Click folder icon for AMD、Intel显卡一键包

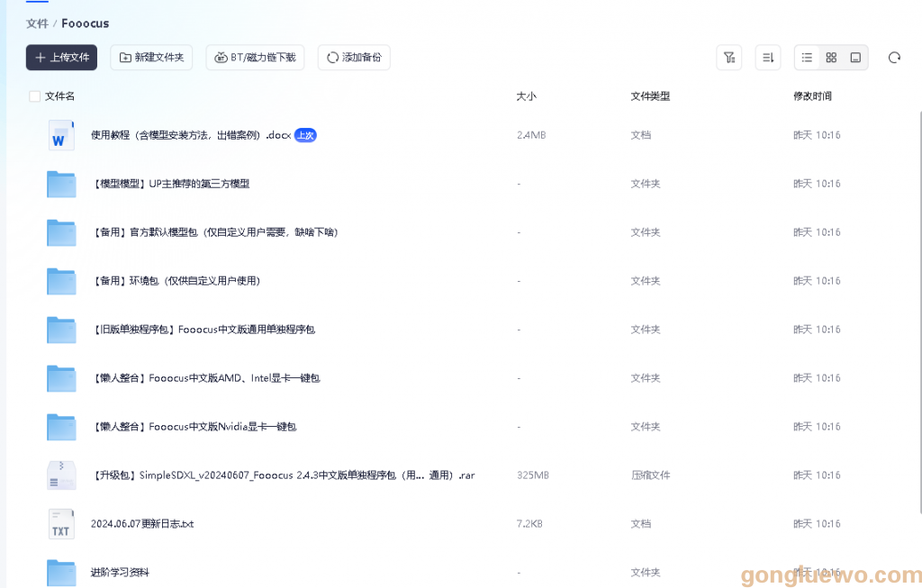[x=61, y=378]
